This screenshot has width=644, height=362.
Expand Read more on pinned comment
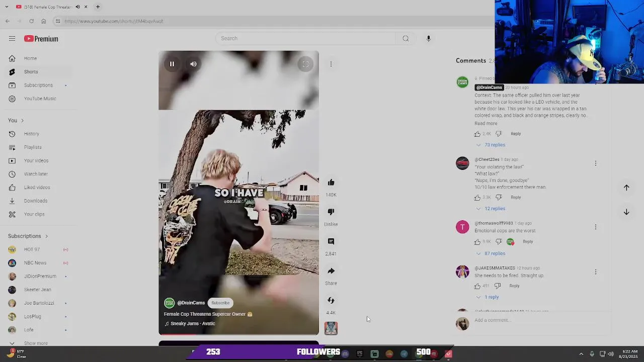pyautogui.click(x=486, y=124)
